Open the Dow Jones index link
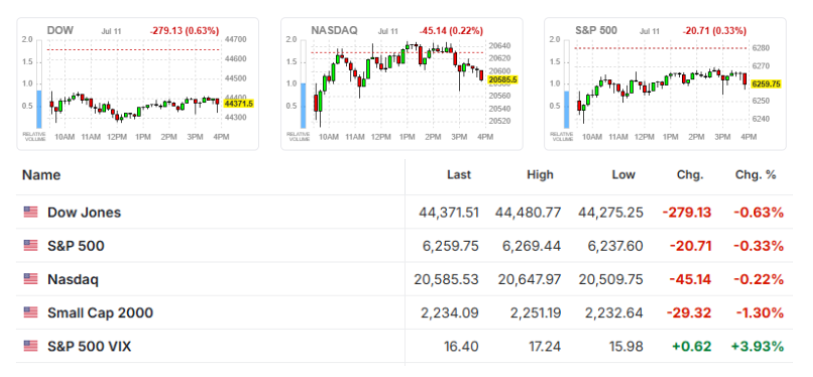Viewport: 813px width, 377px height. (x=84, y=213)
